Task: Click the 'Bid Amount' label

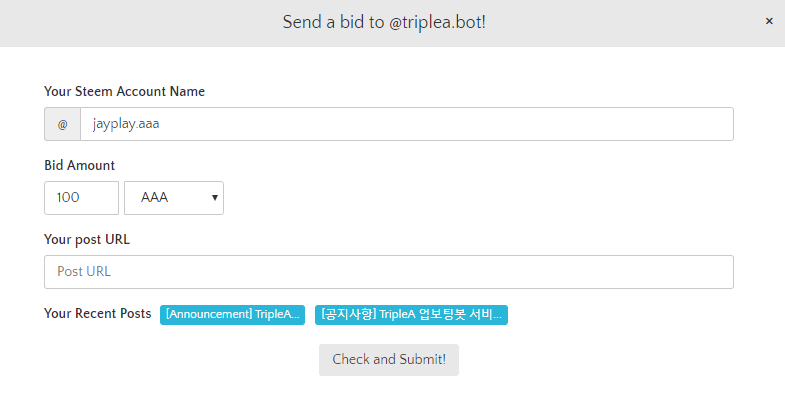Action: (80, 165)
